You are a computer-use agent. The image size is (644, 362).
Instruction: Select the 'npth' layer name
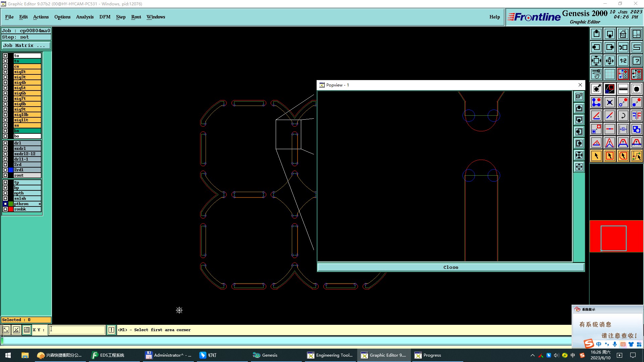[x=27, y=193]
